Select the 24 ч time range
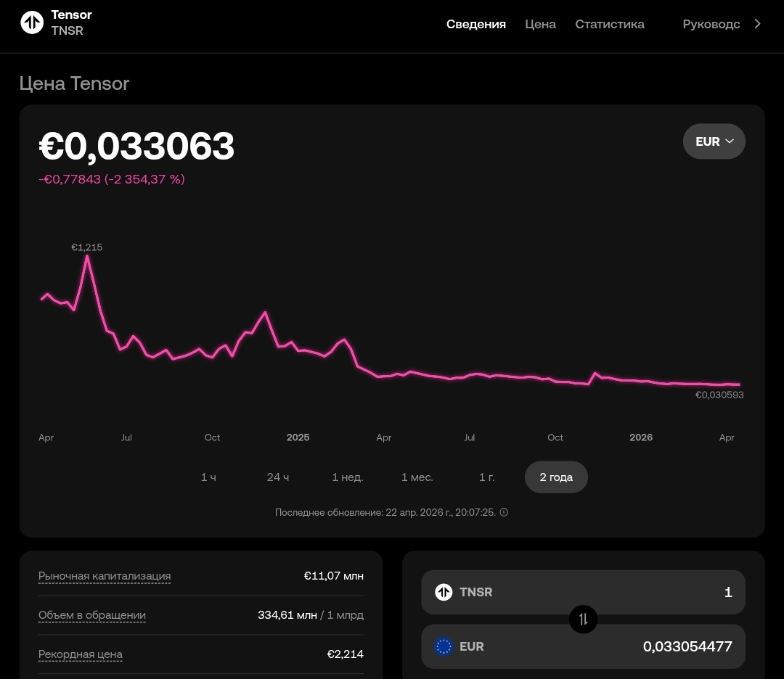This screenshot has height=679, width=784. [278, 477]
